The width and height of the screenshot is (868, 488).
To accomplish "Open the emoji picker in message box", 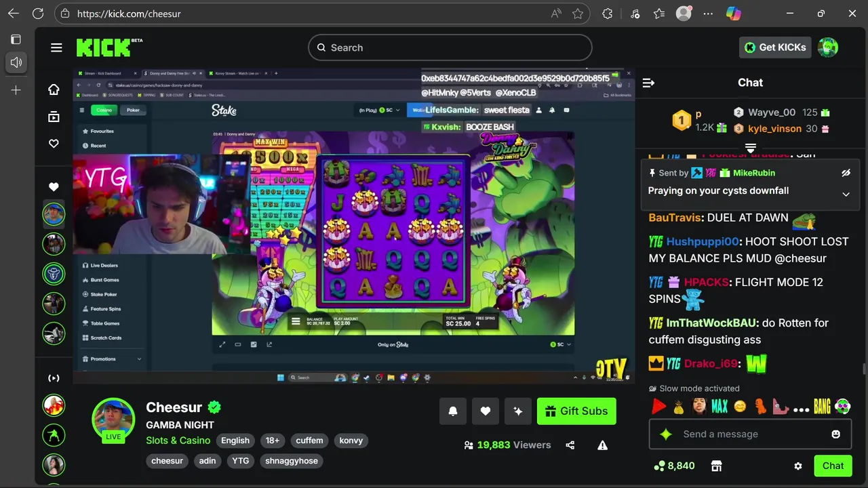I will point(835,434).
